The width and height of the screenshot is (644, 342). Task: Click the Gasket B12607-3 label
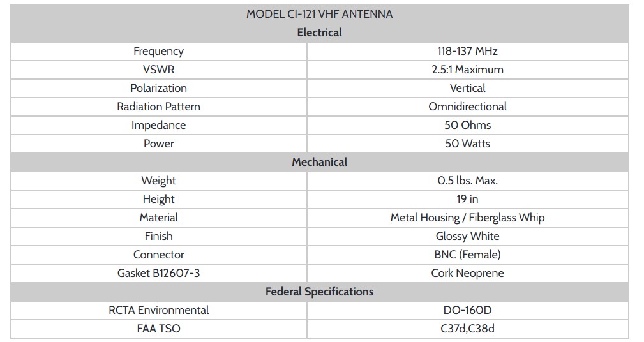[158, 273]
